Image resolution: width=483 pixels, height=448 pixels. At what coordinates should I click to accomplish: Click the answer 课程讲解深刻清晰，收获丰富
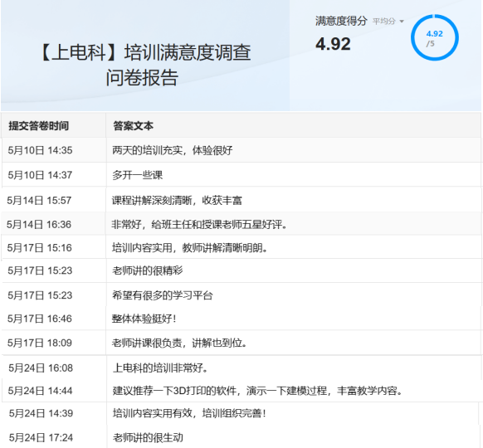tap(177, 201)
